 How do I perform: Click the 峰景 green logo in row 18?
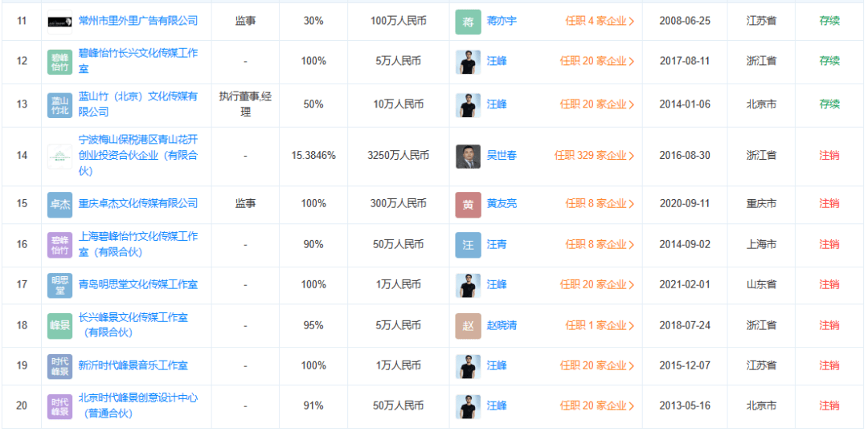click(x=60, y=325)
